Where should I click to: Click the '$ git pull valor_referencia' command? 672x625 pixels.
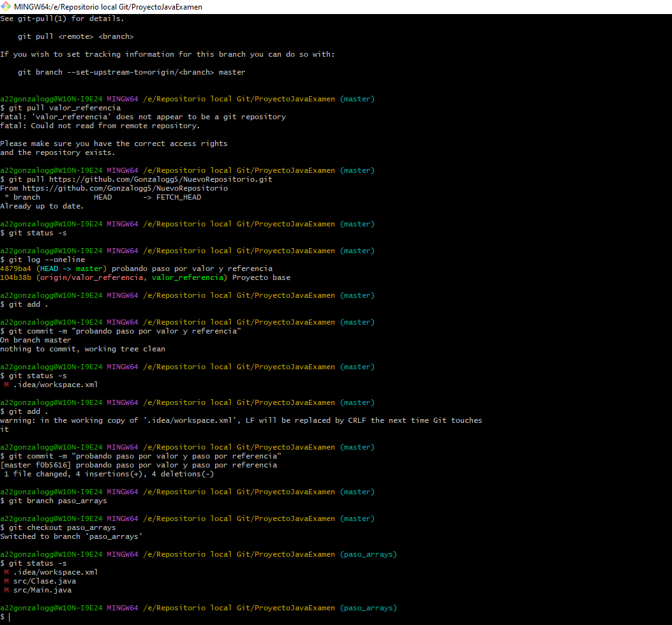point(61,108)
